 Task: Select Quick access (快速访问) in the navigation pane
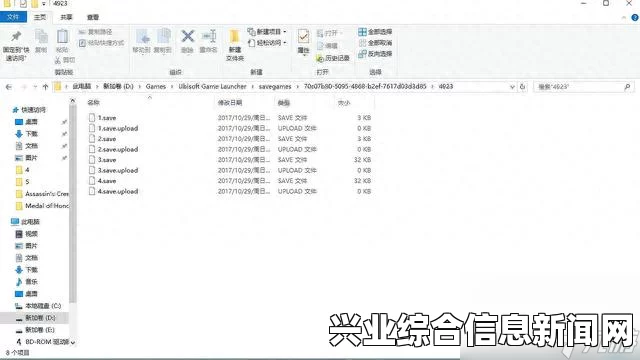pyautogui.click(x=33, y=110)
